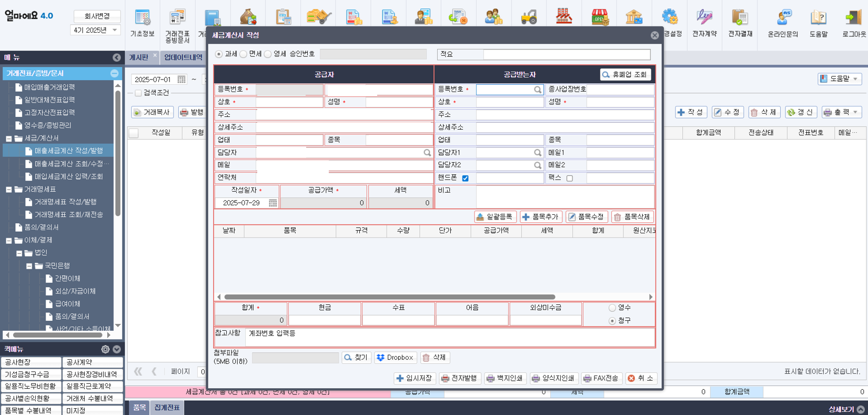
Task: Collapse the 법인 tree folder
Action: [19, 253]
